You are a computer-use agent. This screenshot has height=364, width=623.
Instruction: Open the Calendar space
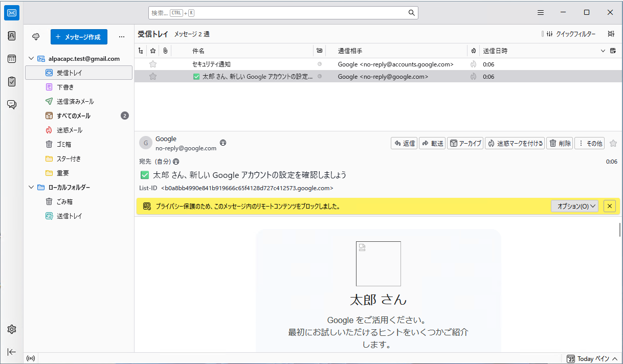[x=12, y=59]
